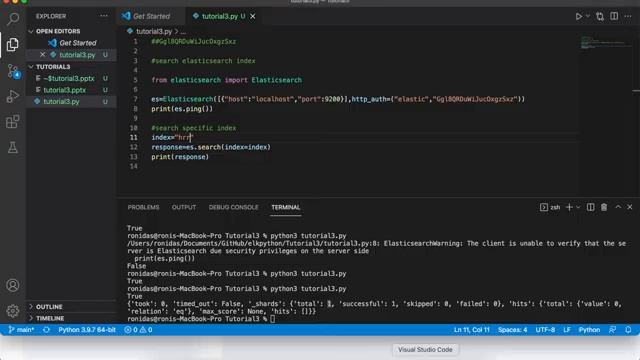Screen dimensions: 640x360
Task: Click the Synchronize Changes icon
Action: [x=47, y=330]
